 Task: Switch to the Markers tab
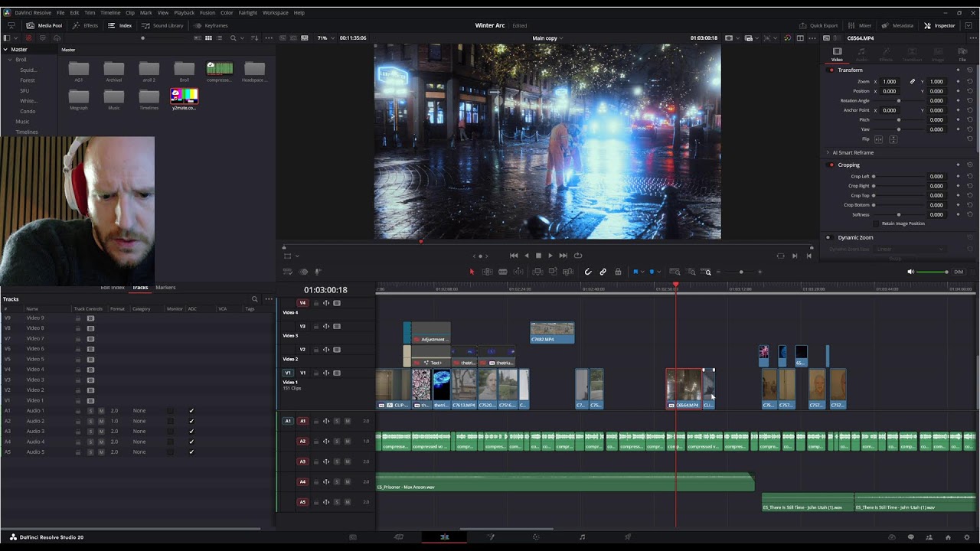(x=165, y=288)
